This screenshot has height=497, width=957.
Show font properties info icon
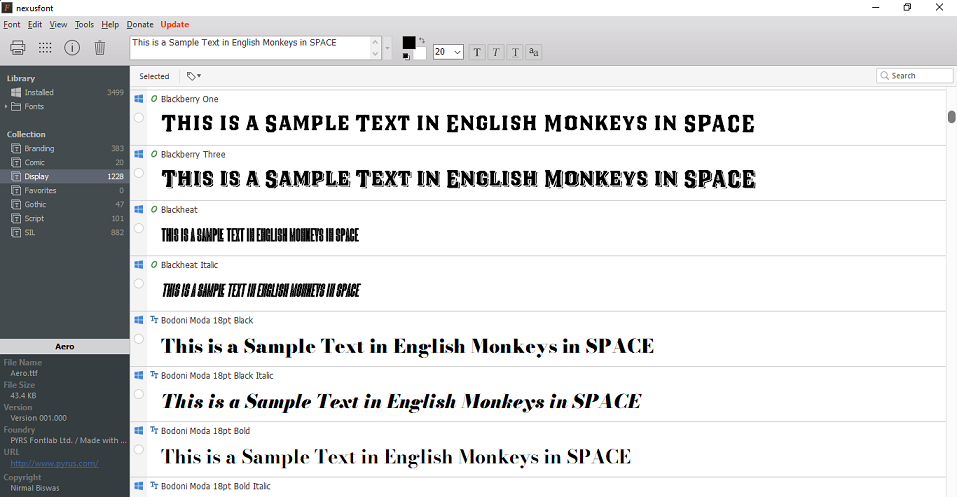(x=72, y=48)
